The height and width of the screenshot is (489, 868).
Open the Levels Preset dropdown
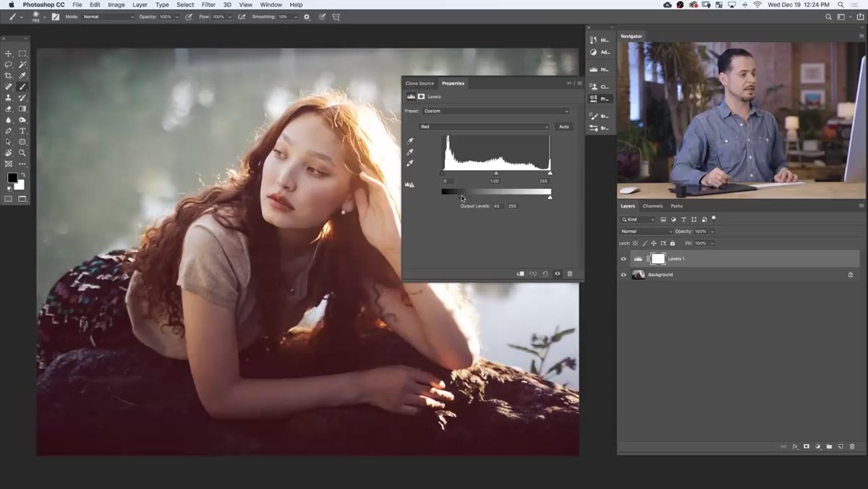tap(495, 111)
